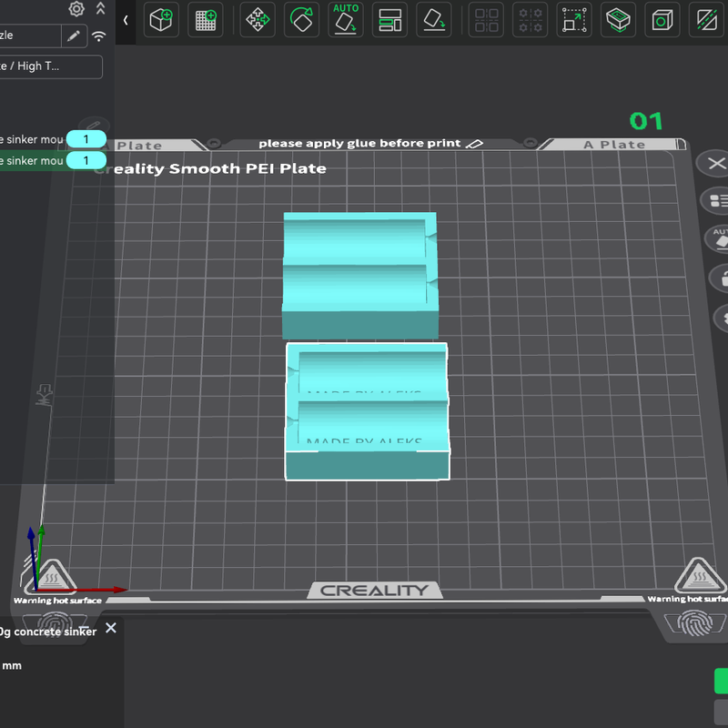Close the concrete sinker info panel
Viewport: 728px width, 728px height.
point(110,628)
